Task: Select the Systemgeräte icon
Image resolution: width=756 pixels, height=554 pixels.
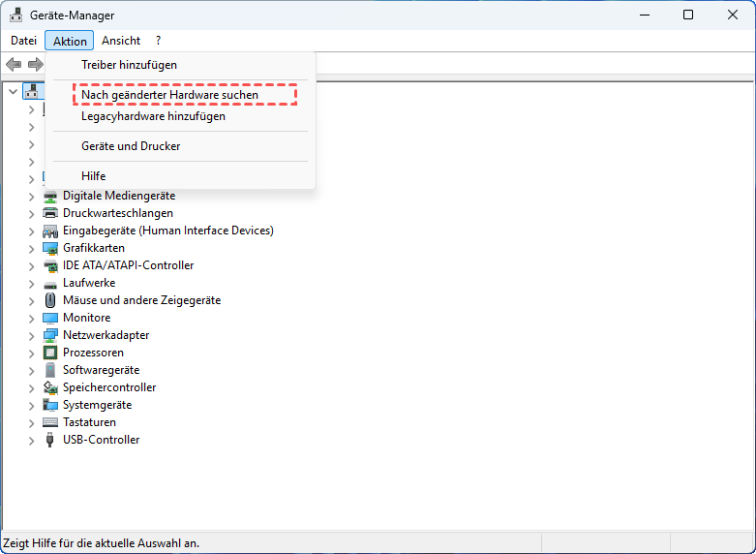Action: [50, 405]
